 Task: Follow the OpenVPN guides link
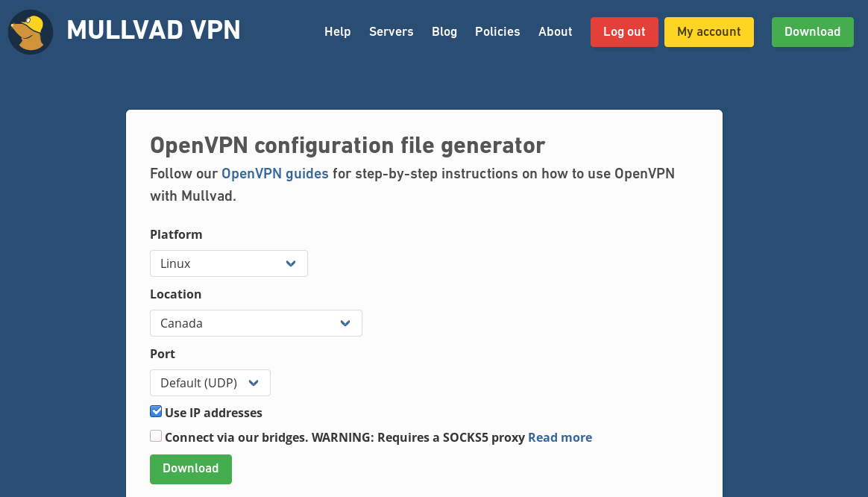[x=274, y=174]
